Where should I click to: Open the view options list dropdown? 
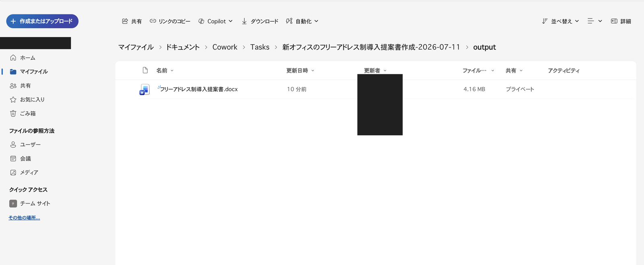click(x=595, y=21)
